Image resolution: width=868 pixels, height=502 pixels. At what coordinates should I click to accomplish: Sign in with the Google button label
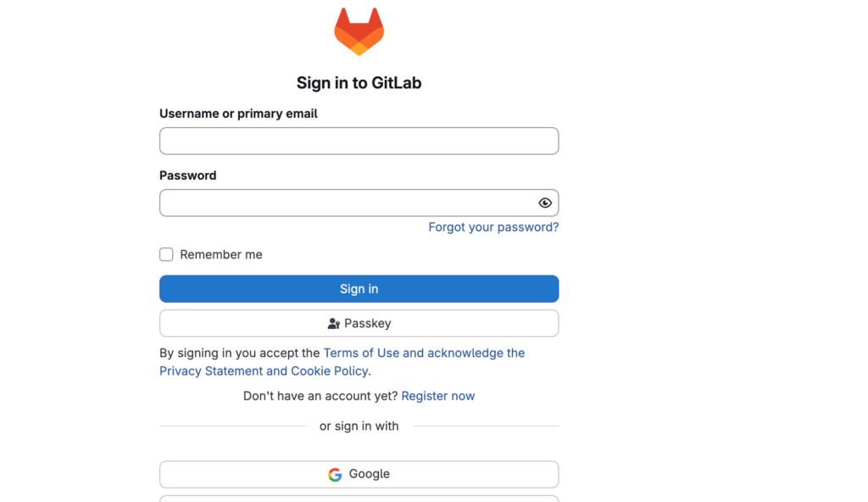370,474
